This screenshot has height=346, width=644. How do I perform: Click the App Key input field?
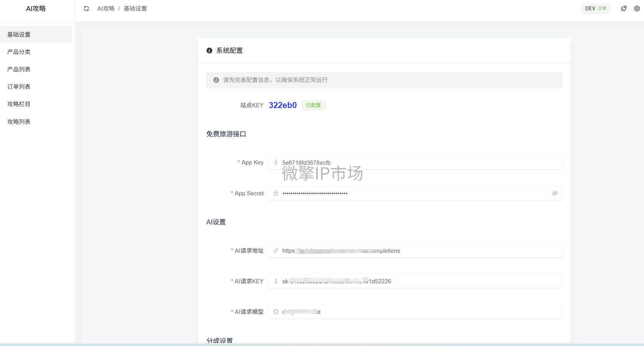(378, 162)
